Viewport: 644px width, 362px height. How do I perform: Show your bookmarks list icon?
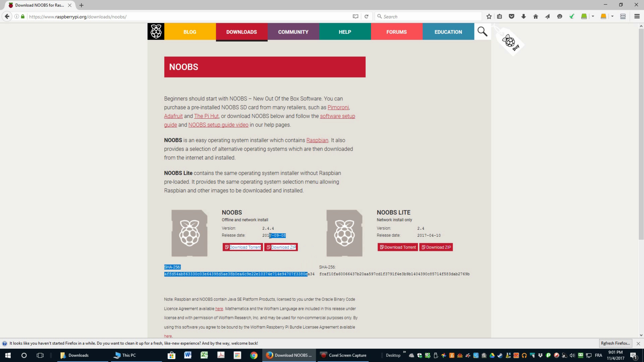(499, 16)
